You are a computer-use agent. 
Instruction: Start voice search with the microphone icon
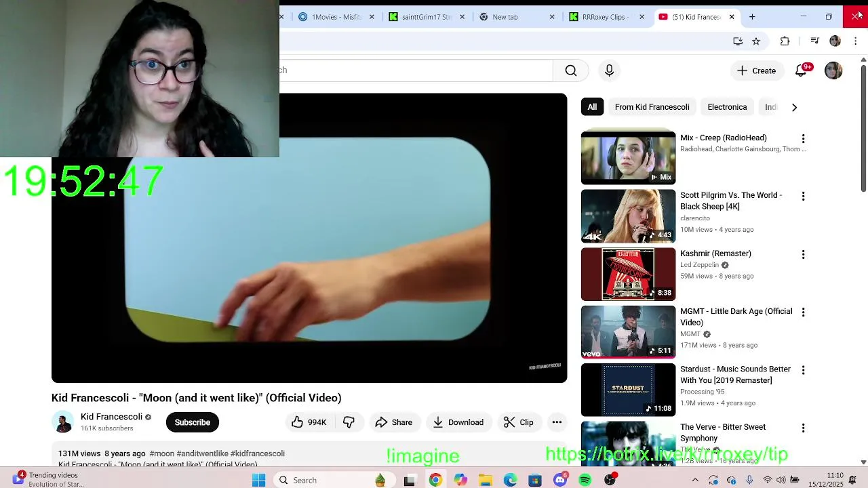[x=609, y=70]
